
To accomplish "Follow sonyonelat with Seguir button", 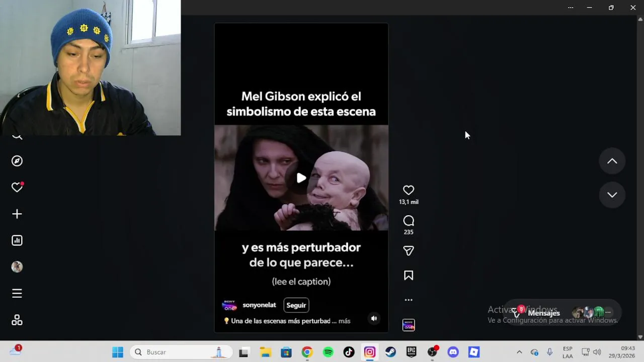I will (x=296, y=305).
